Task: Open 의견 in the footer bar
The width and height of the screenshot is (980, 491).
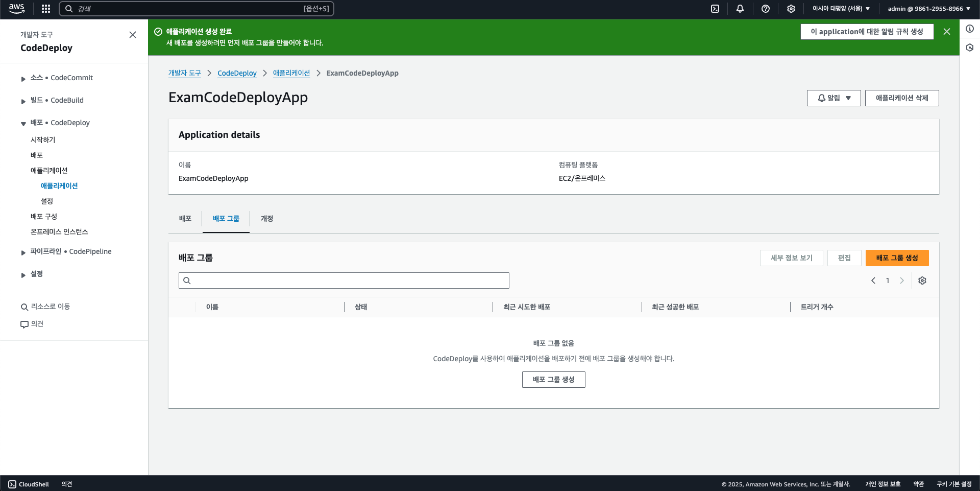Action: click(67, 484)
